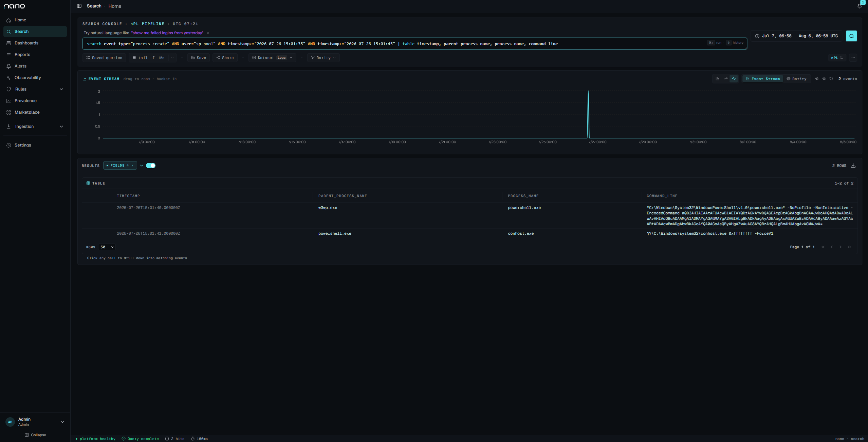The image size is (868, 442).
Task: Run the query with the cyan search button
Action: (851, 36)
